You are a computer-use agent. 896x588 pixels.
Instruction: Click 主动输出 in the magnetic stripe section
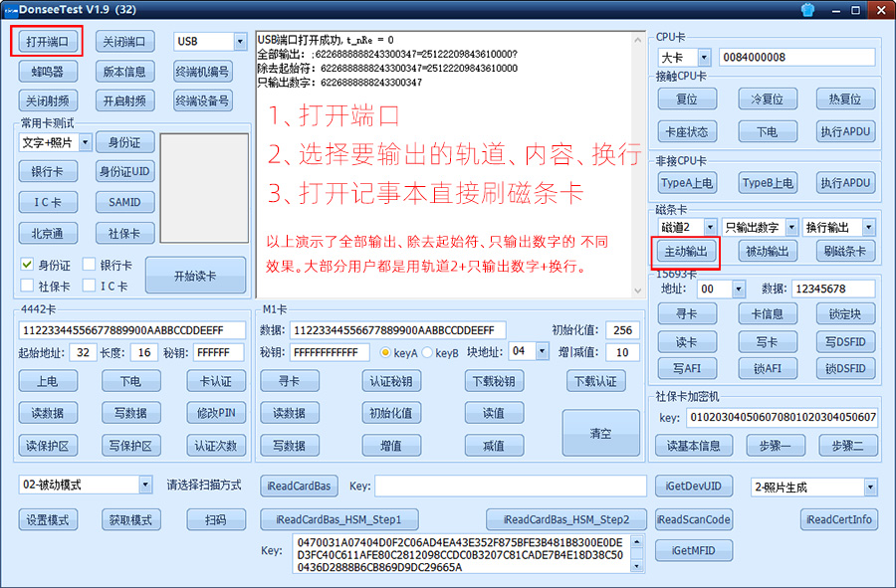click(x=686, y=252)
